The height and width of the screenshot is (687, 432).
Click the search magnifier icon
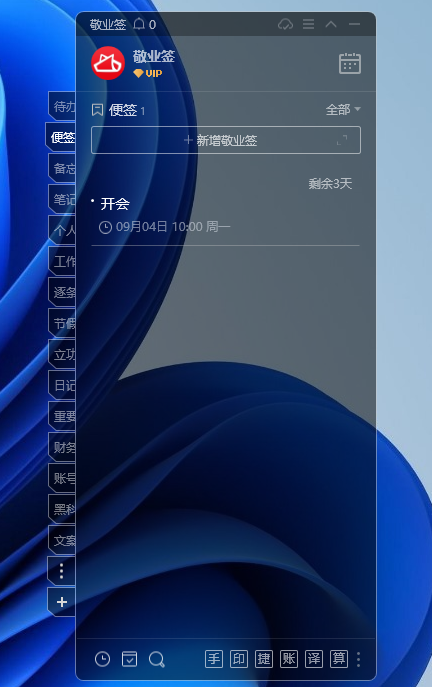[x=156, y=659]
